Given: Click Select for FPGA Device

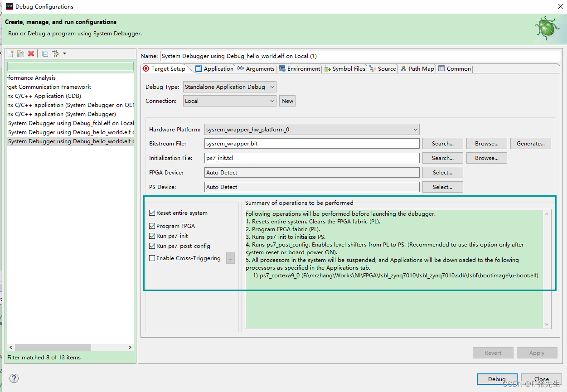Looking at the screenshot, I should [443, 173].
